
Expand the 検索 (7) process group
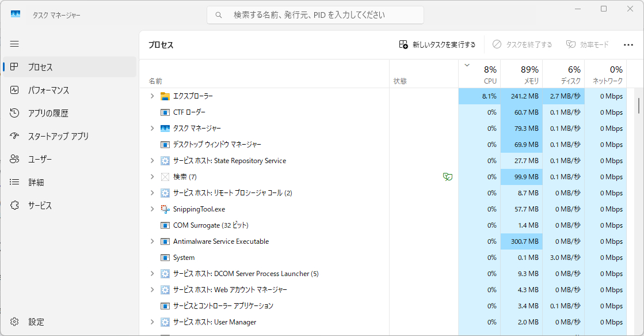click(152, 176)
